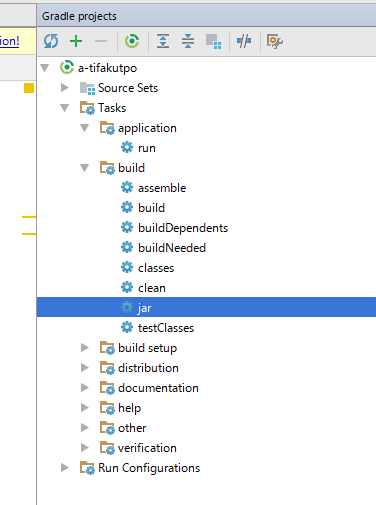Click folder icon of build group

107,168
